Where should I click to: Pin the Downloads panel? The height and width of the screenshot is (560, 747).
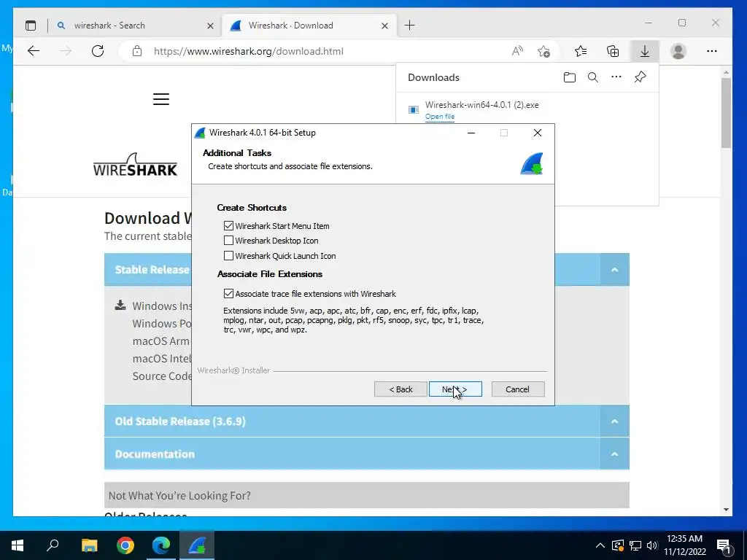point(640,77)
